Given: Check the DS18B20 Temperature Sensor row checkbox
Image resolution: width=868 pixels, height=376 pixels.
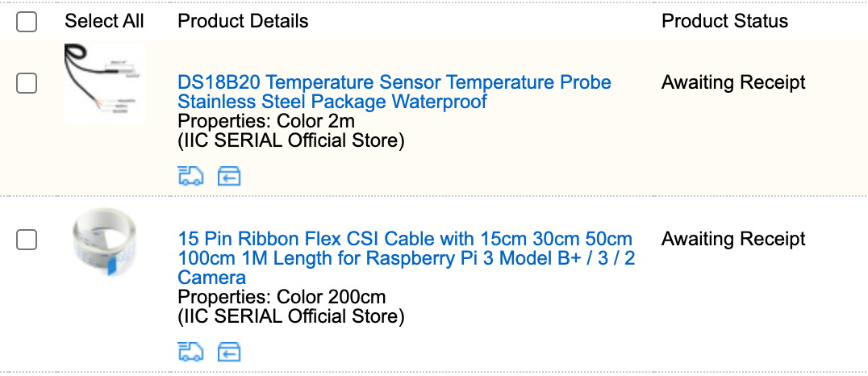Looking at the screenshot, I should 27,82.
